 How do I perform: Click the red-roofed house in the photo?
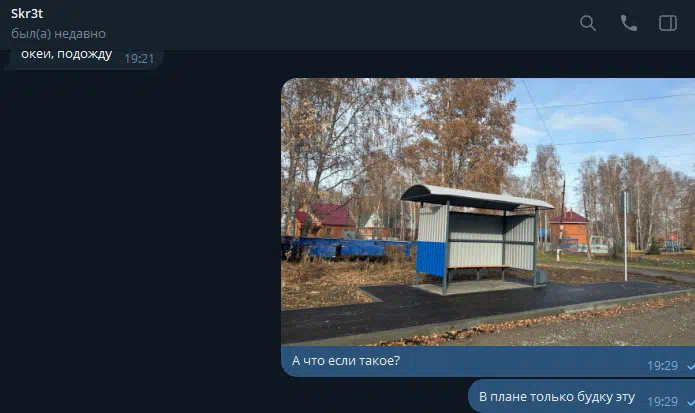tap(327, 219)
